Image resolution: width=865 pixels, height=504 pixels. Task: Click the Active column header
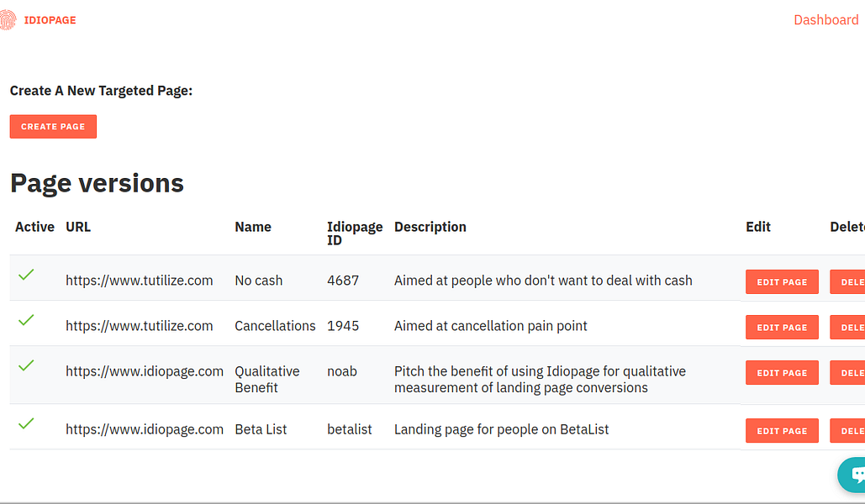click(x=34, y=227)
